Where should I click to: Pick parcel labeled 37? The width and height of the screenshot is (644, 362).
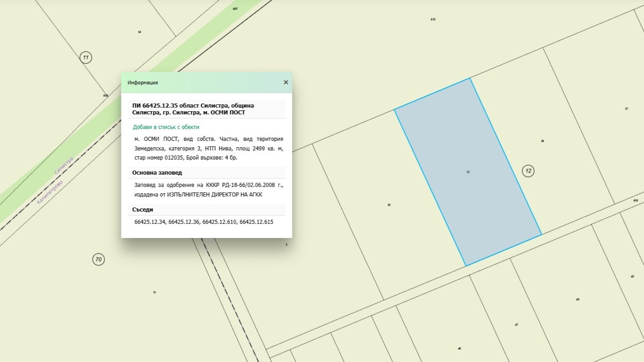pos(626,109)
